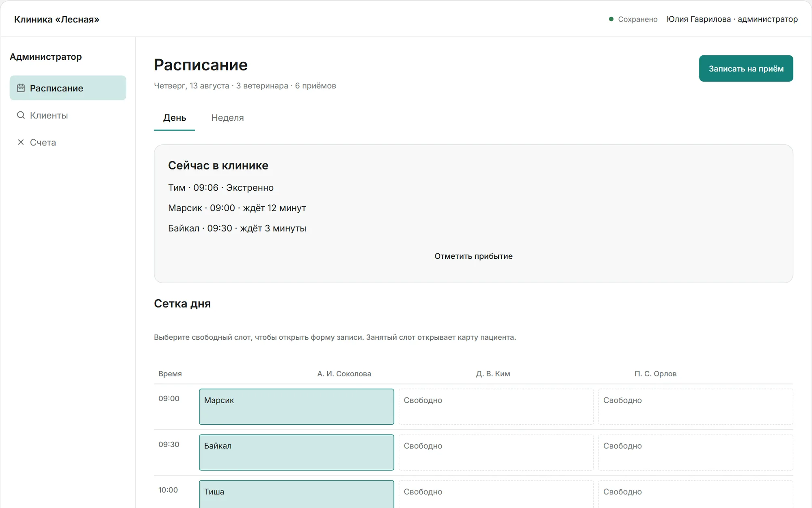Select free 09:30 slot for П. С. Орлов
812x508 pixels.
[695, 452]
